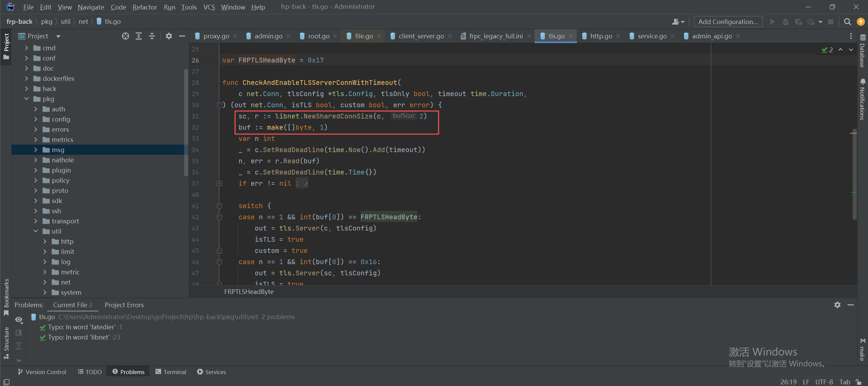Click the locate-in-project target icon
The width and height of the screenshot is (868, 386).
(126, 36)
